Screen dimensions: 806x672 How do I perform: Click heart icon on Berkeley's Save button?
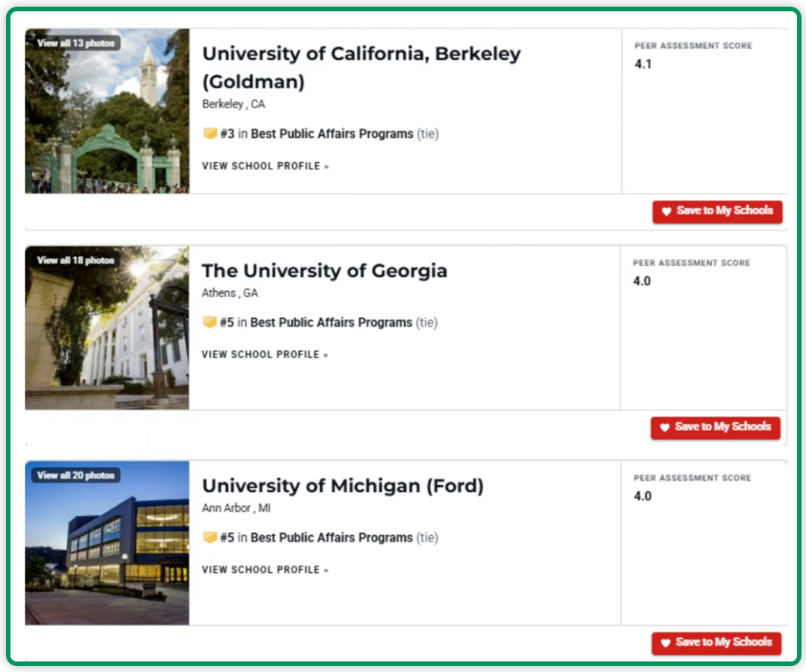[666, 212]
